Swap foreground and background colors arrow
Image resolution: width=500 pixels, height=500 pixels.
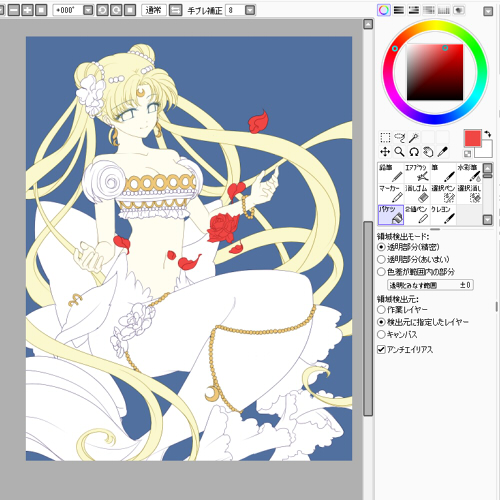coord(488,134)
